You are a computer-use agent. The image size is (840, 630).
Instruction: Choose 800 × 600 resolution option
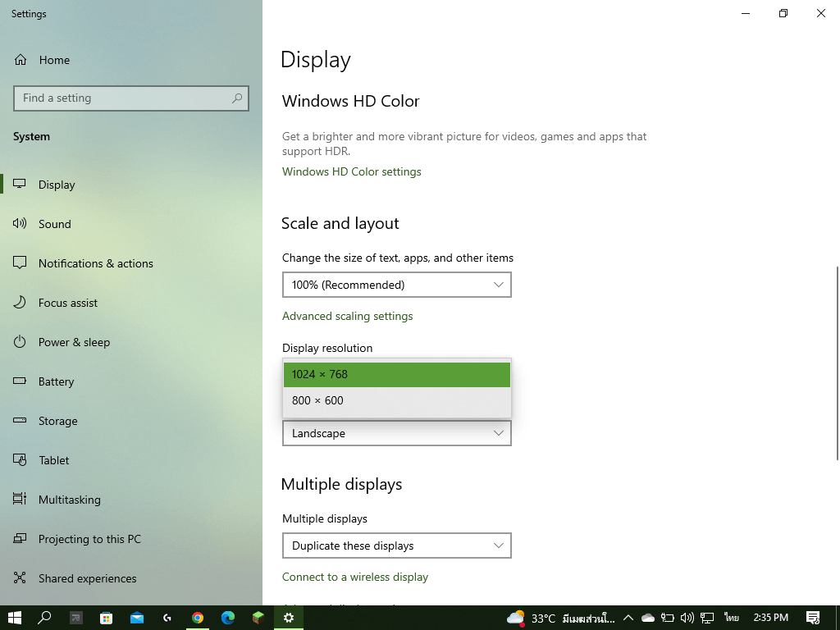396,400
